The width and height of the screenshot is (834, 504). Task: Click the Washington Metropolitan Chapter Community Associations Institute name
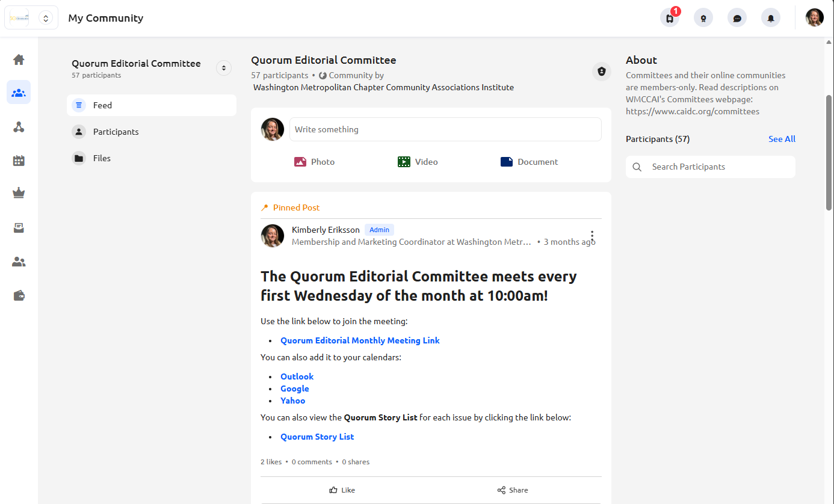coord(384,87)
